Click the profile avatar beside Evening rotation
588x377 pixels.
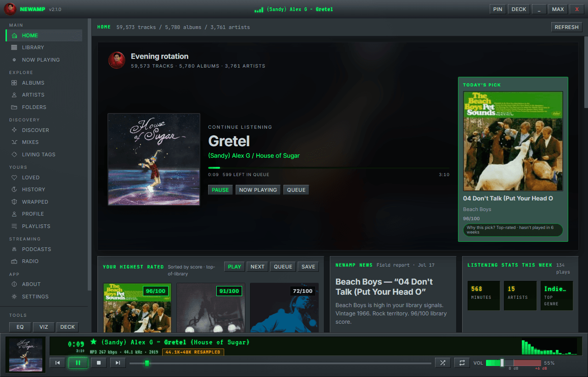pyautogui.click(x=117, y=60)
